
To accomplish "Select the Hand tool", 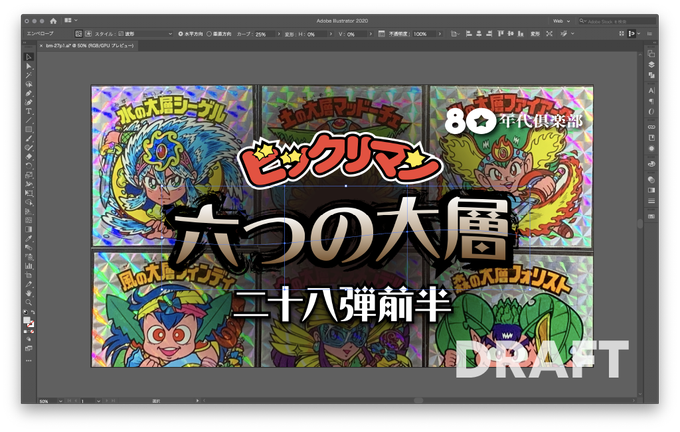I will tap(29, 293).
